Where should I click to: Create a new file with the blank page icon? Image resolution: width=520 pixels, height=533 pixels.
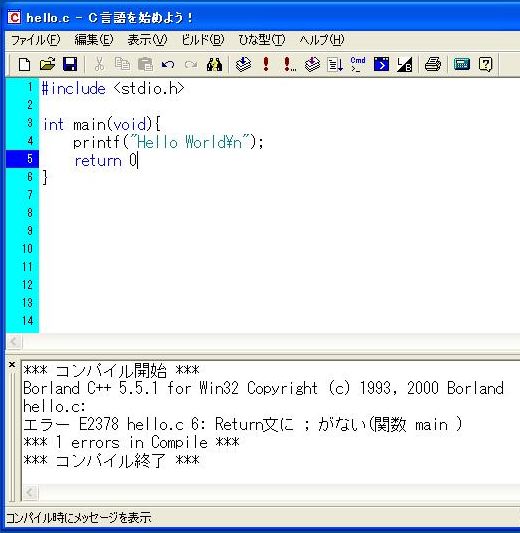[x=24, y=64]
